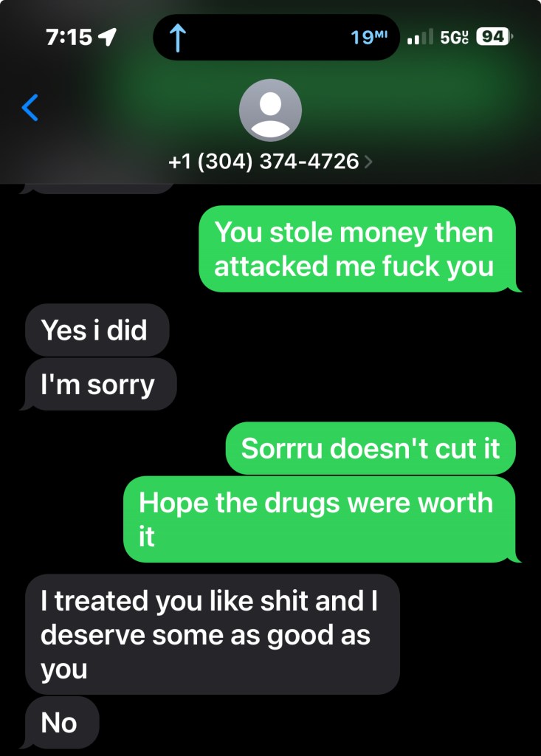The height and width of the screenshot is (756, 541).
Task: Select the "I treated you like shit" message
Action: click(x=212, y=634)
